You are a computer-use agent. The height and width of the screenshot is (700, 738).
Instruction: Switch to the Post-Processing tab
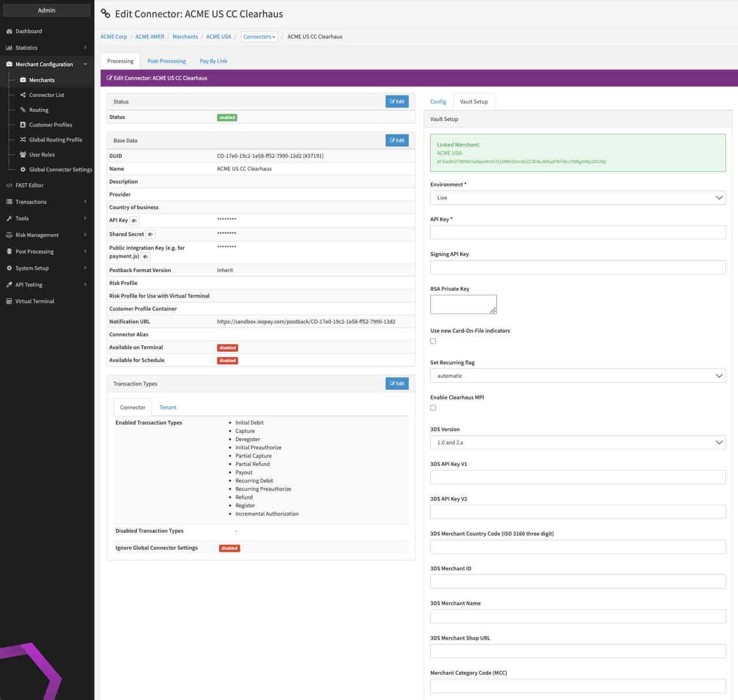[x=166, y=61]
